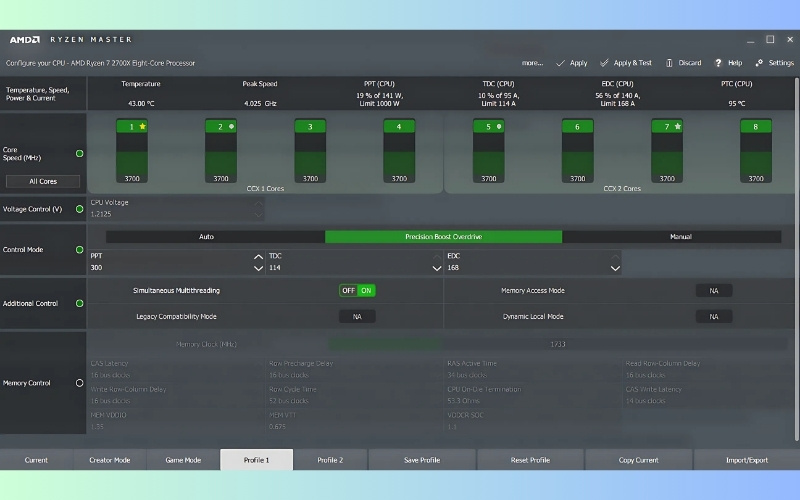Toggle the Core Speed green indicator
Image resolution: width=800 pixels, height=500 pixels.
tap(80, 153)
